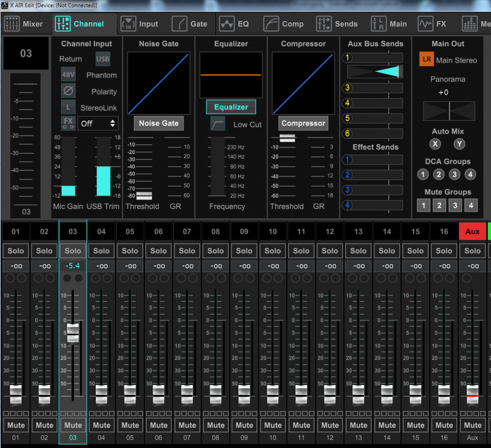Click channel 03 fader handle

(73, 334)
